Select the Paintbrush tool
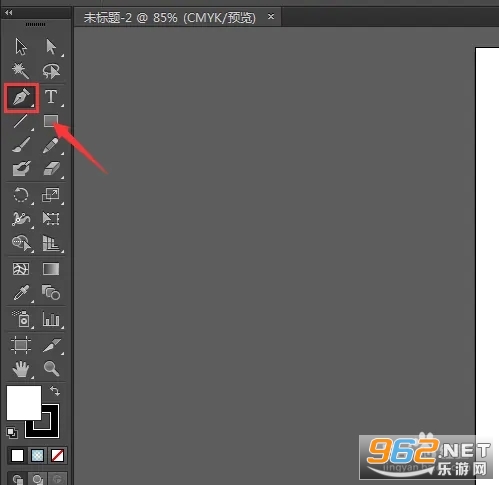The width and height of the screenshot is (499, 485). click(x=21, y=145)
